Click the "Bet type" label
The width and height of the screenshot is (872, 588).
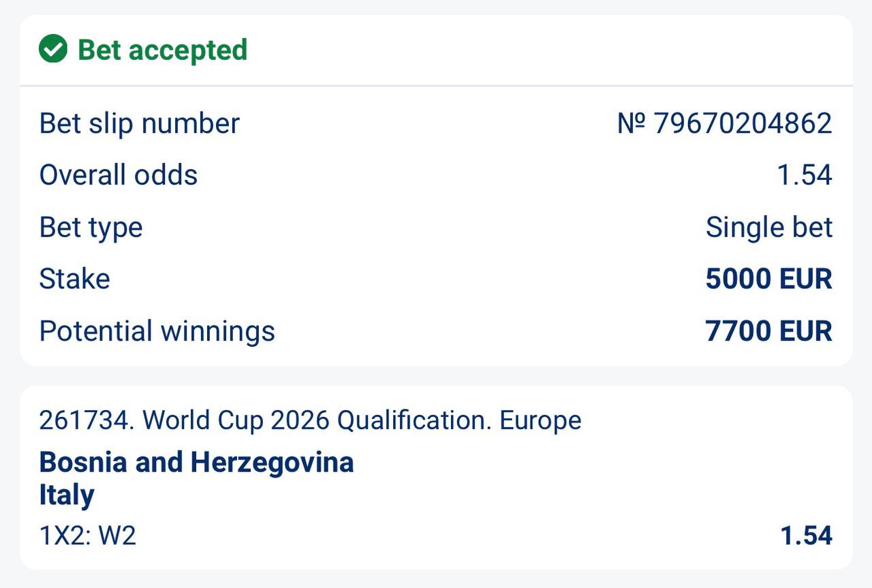pos(91,227)
